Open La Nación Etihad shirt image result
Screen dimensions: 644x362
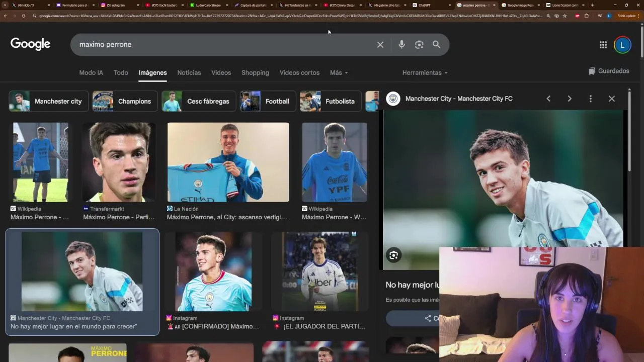click(x=228, y=162)
